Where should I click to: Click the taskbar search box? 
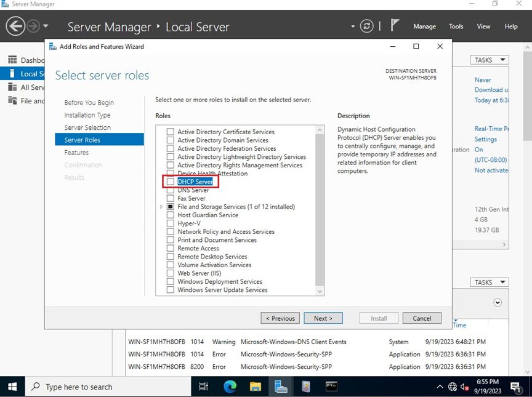tap(108, 387)
